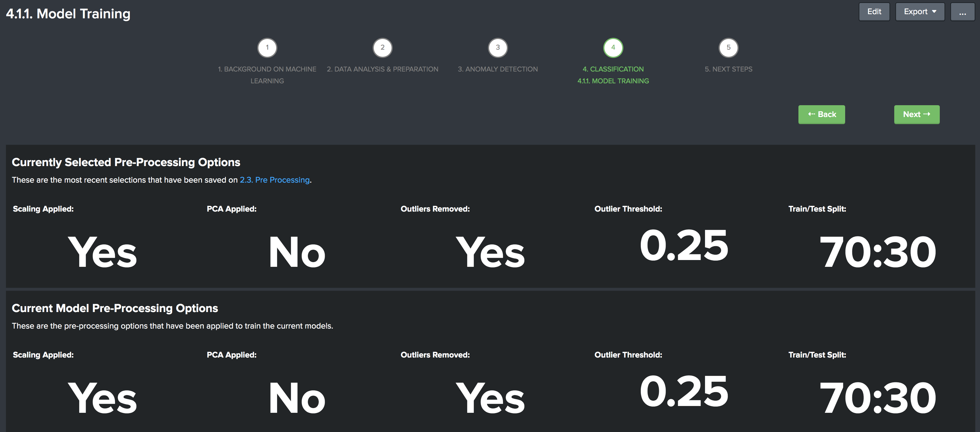Viewport: 980px width, 432px height.
Task: Select the highlighted step 4 circle
Action: point(613,48)
